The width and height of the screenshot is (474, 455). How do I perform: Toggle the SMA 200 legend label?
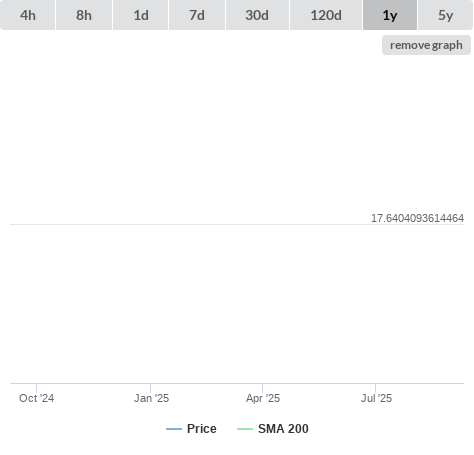[x=283, y=429]
